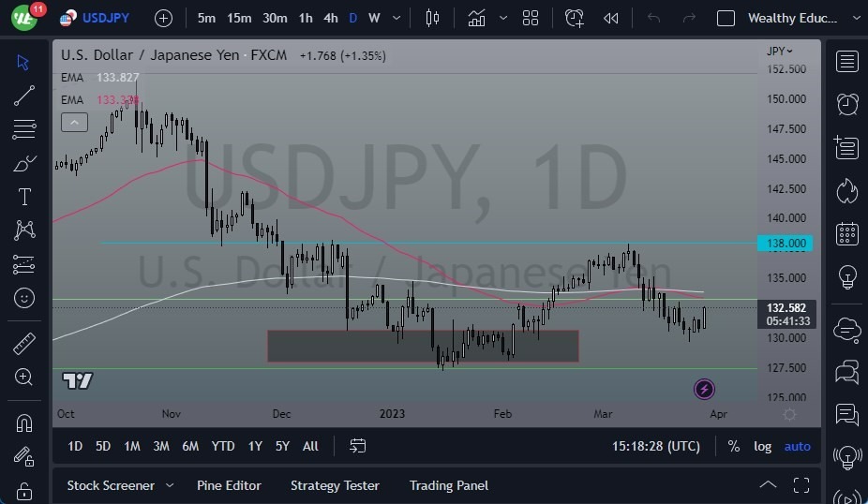This screenshot has height=504, width=868.
Task: Change the candlestick chart type
Action: 432,18
